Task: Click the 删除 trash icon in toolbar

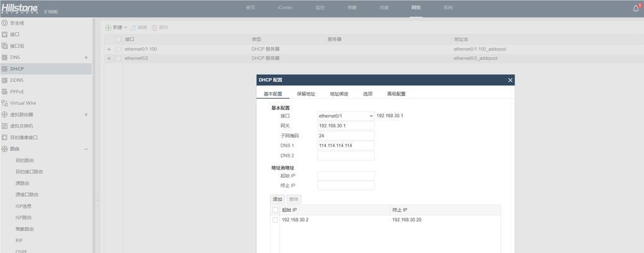Action: pyautogui.click(x=155, y=28)
